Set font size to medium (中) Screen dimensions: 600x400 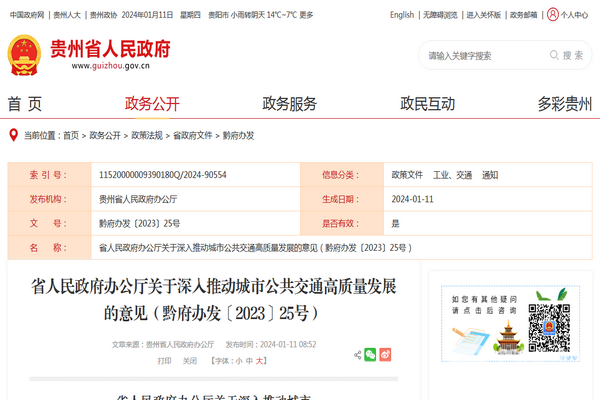coord(248,360)
